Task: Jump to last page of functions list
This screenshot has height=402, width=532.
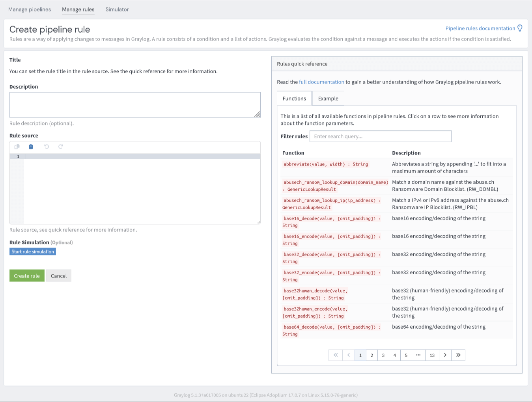Action: 458,355
